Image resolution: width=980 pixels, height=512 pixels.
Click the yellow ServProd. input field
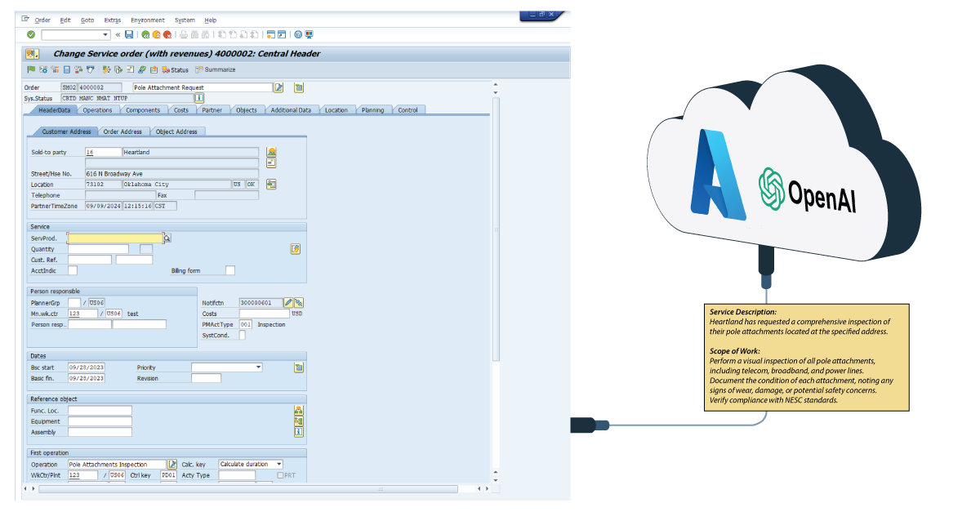115,238
